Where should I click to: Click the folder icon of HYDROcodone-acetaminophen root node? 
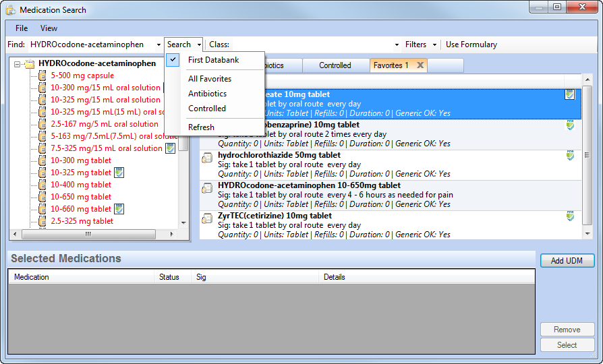pyautogui.click(x=30, y=64)
